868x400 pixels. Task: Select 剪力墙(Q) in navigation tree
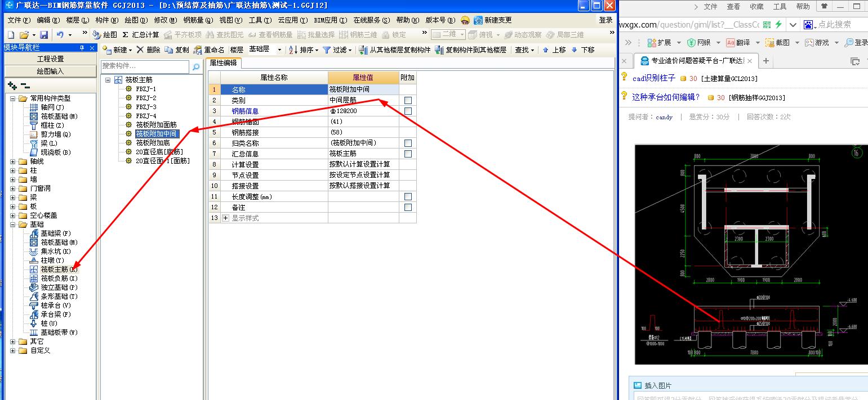pyautogui.click(x=50, y=134)
